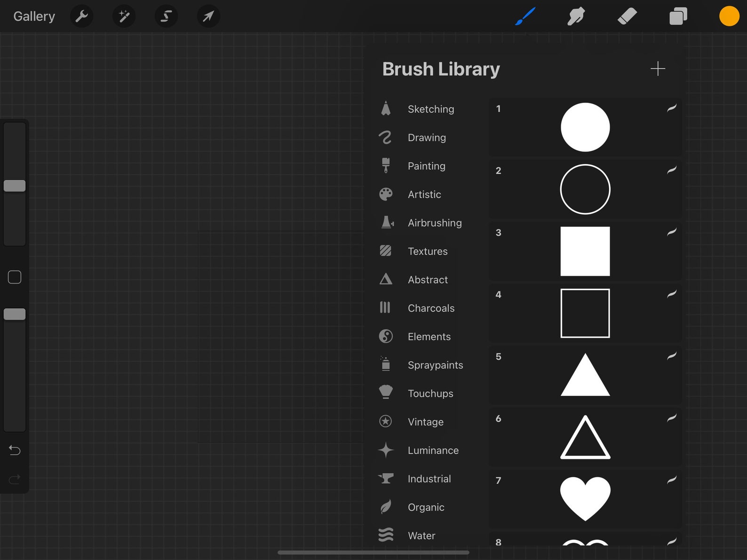Tap stroke icon on brush 7 row
The width and height of the screenshot is (747, 560).
pyautogui.click(x=672, y=480)
